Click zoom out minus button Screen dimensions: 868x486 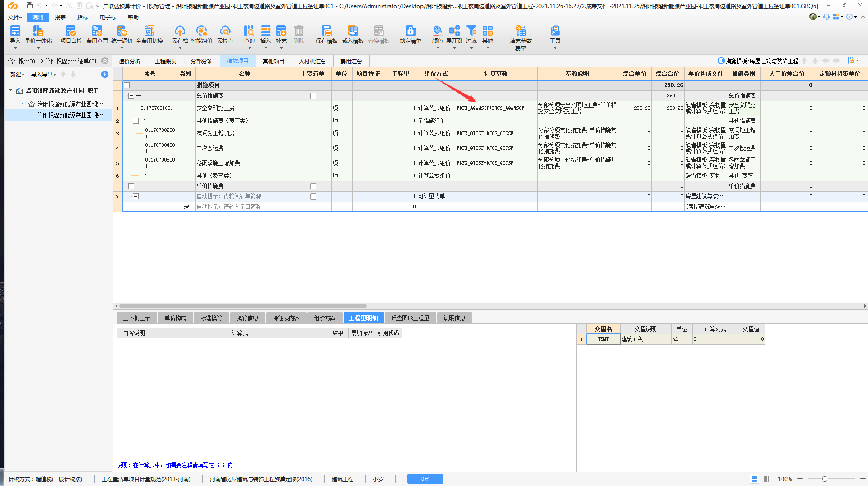pyautogui.click(x=800, y=479)
